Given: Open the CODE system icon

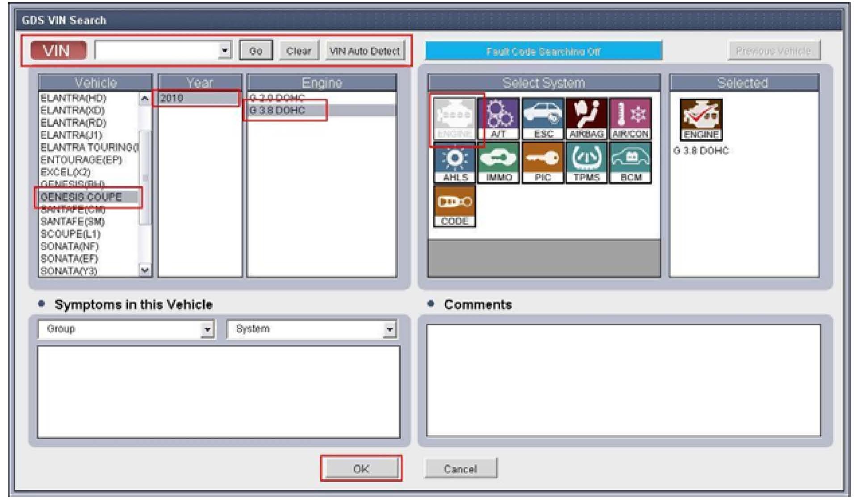Looking at the screenshot, I should pyautogui.click(x=454, y=206).
